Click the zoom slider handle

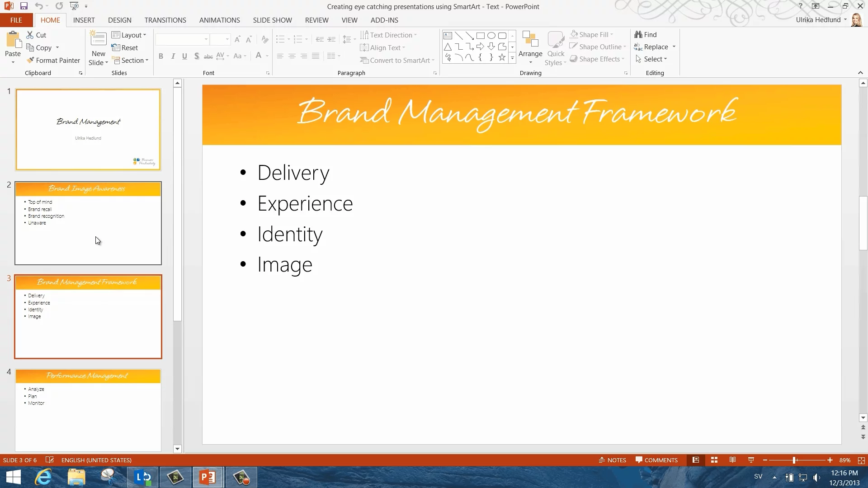[x=794, y=460]
